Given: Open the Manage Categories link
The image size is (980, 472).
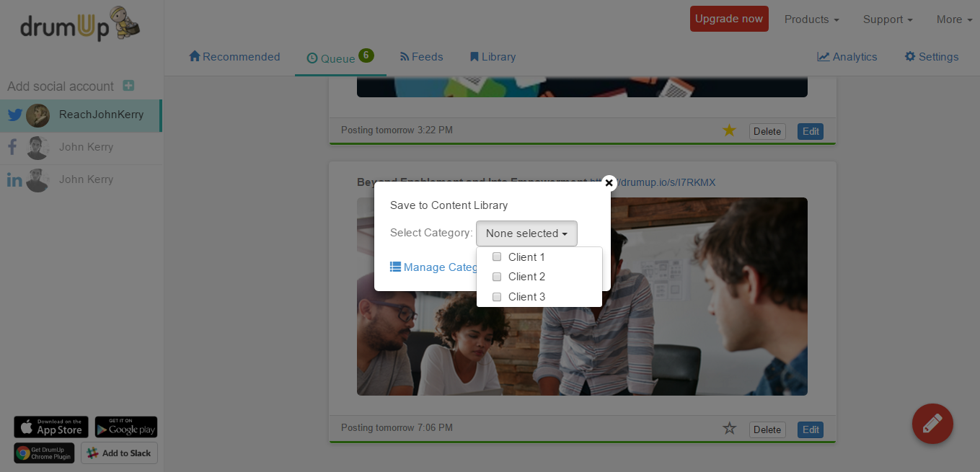Looking at the screenshot, I should click(433, 267).
